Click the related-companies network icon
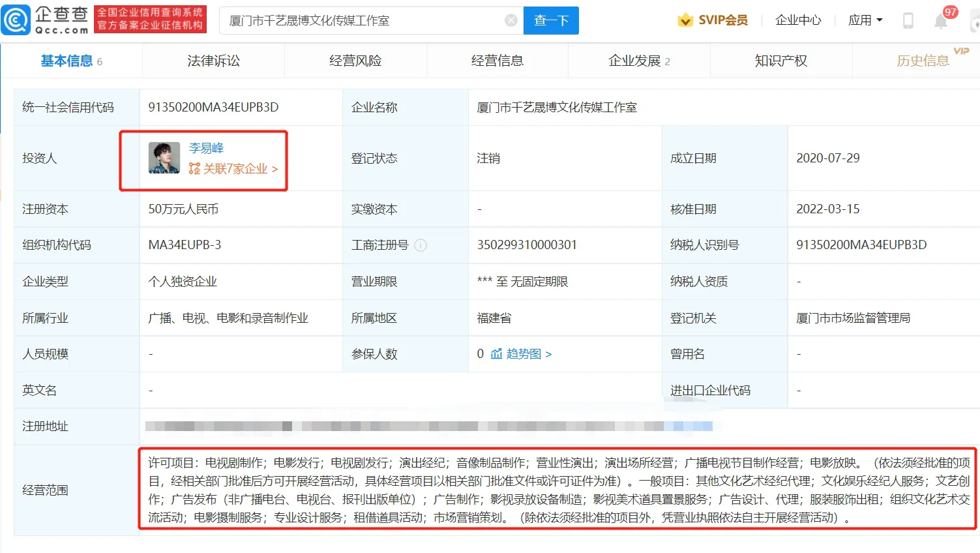Screen dimensions: 980x553 194,169
